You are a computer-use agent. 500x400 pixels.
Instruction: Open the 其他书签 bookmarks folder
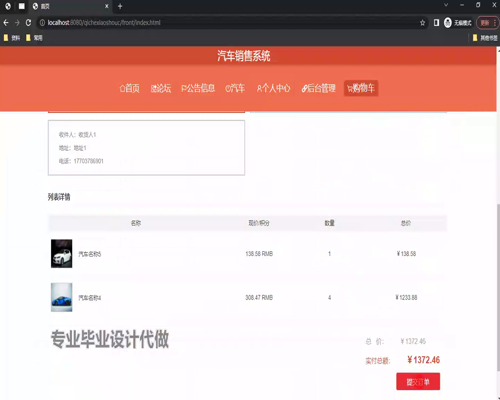pyautogui.click(x=485, y=38)
